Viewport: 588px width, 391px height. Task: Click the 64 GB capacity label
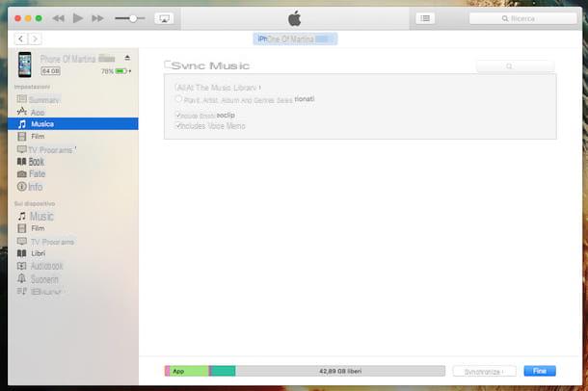[51, 71]
